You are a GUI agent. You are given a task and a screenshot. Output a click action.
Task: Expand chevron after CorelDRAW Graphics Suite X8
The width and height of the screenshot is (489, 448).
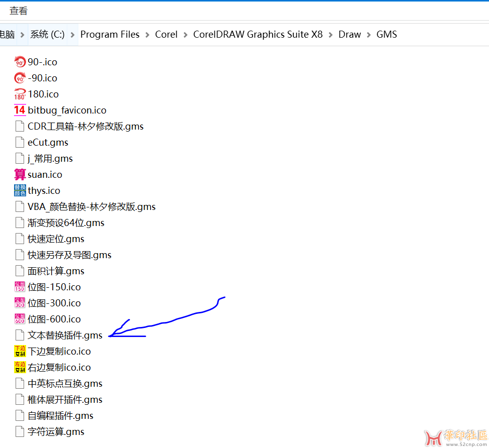[x=330, y=35]
